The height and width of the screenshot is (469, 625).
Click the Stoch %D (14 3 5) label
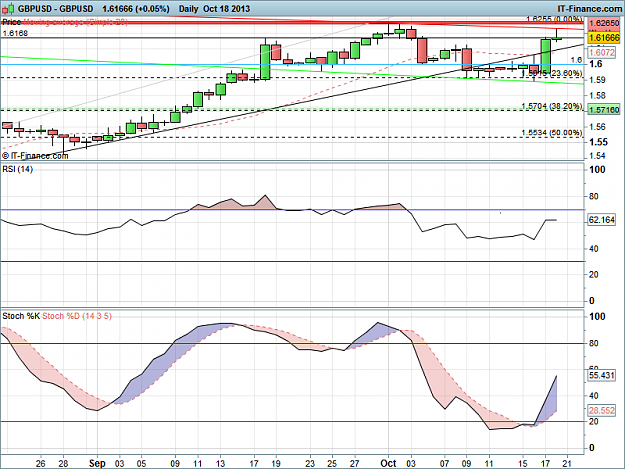77,316
